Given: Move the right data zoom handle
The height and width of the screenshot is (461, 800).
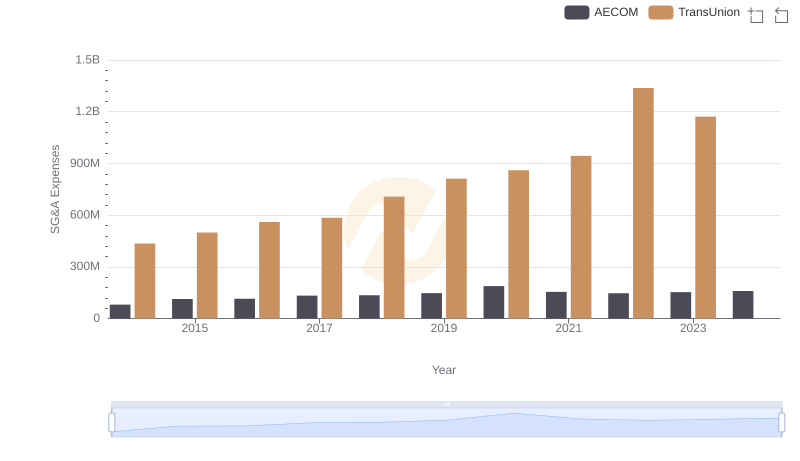Looking at the screenshot, I should [781, 422].
